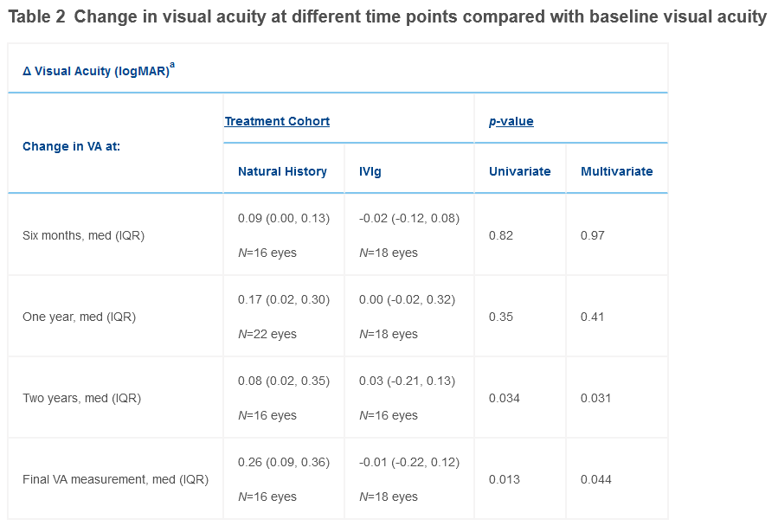Select the Univariate column header
The image size is (778, 532).
pyautogui.click(x=519, y=171)
